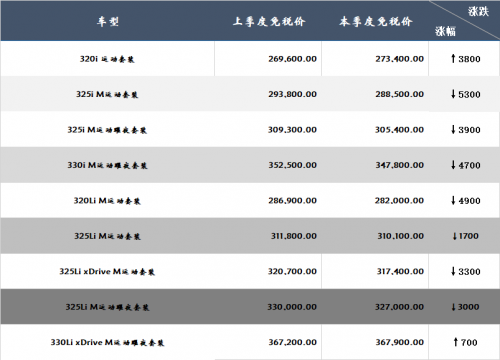Click the down arrow beside 1700
The image size is (500, 360).
(455, 236)
